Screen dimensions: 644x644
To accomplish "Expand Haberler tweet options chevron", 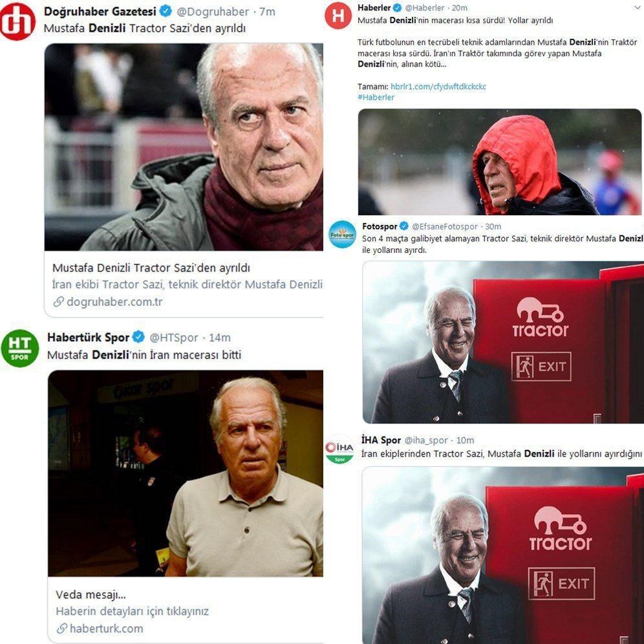I will click(x=638, y=8).
